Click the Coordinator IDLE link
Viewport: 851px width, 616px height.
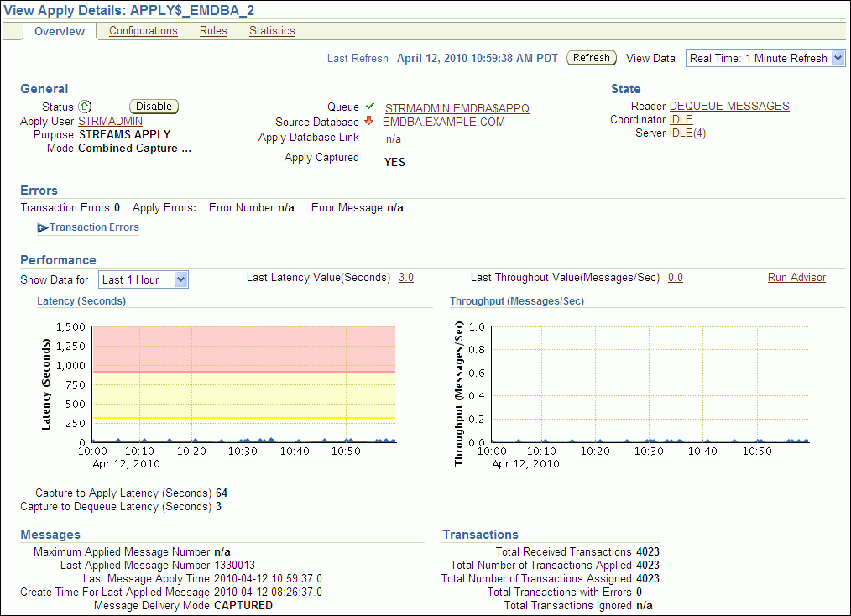(x=681, y=120)
